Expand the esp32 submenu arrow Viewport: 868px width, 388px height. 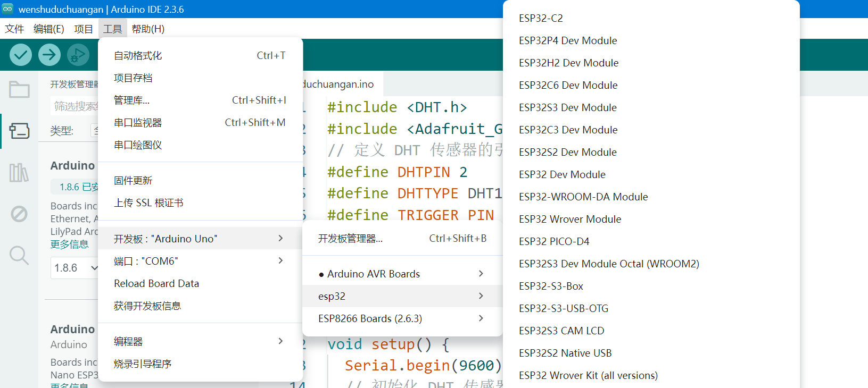[x=481, y=296]
